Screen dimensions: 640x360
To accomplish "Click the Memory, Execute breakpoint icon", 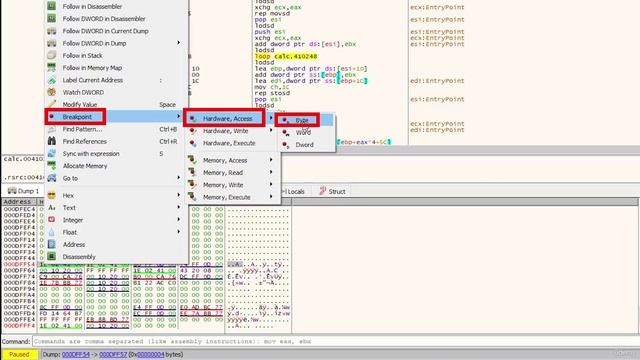I will tap(192, 197).
